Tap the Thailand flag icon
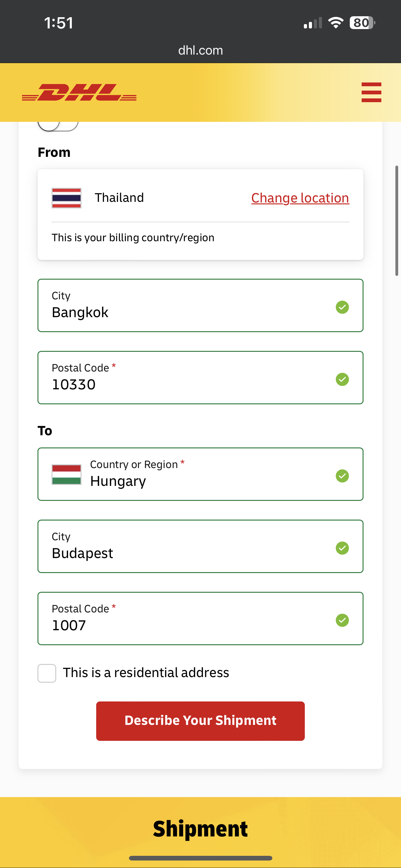This screenshot has width=401, height=868. pos(66,198)
